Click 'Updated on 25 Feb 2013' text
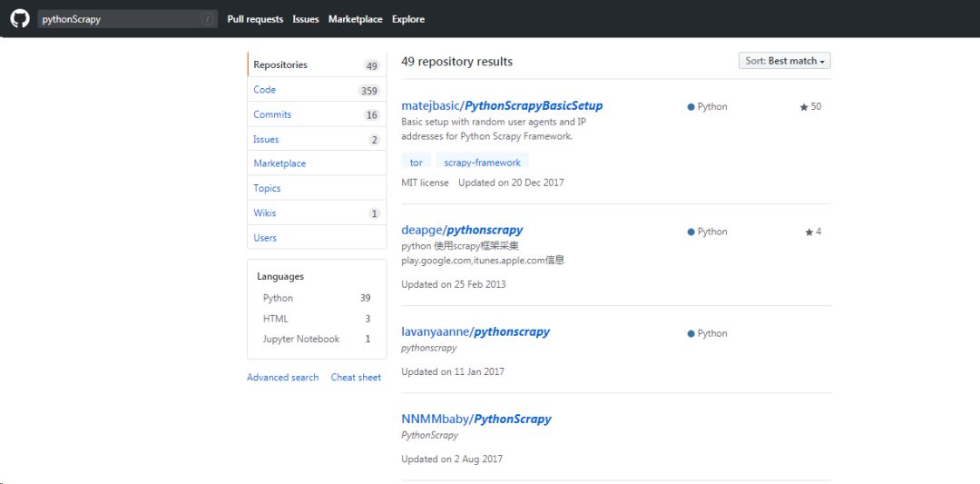The height and width of the screenshot is (484, 980). tap(453, 284)
